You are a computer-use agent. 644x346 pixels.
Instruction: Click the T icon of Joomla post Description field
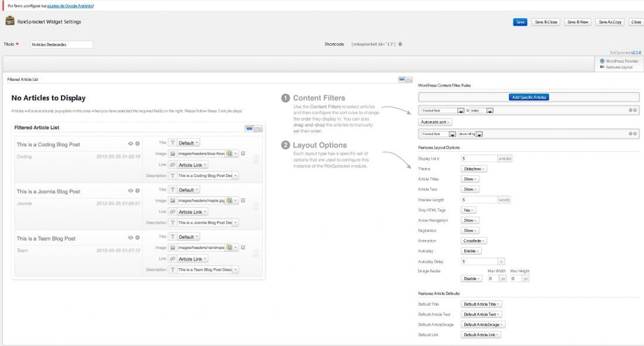coord(173,222)
